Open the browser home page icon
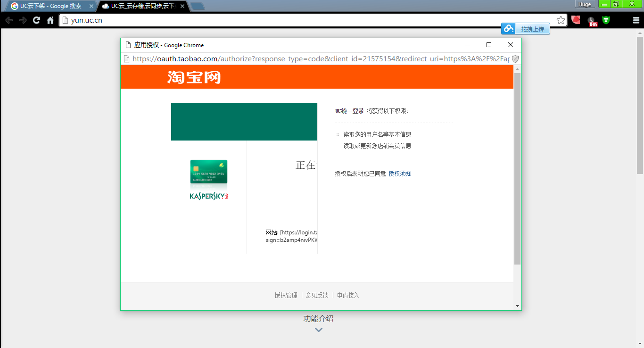The height and width of the screenshot is (348, 644). (50, 20)
